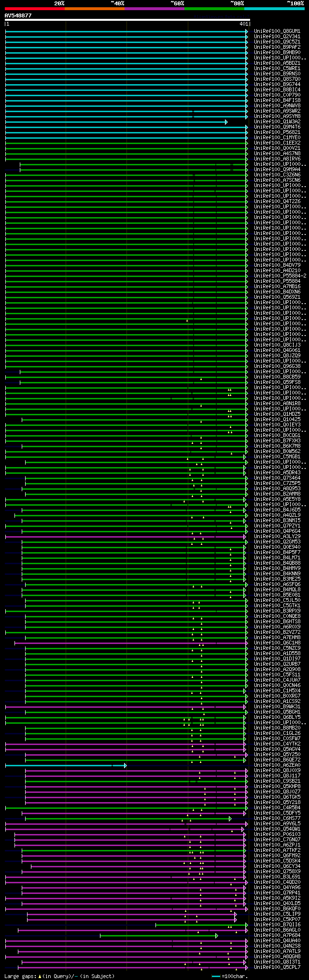Screen dimensions: 309x980
Task: Select the short cyan alignment bar for A6ZEA0
Action: [x=66, y=765]
